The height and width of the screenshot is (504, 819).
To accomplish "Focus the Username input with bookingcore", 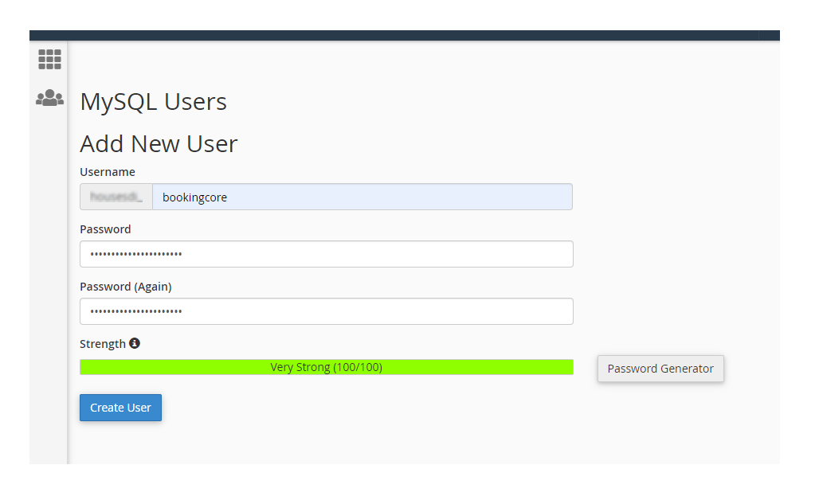I will coord(362,197).
